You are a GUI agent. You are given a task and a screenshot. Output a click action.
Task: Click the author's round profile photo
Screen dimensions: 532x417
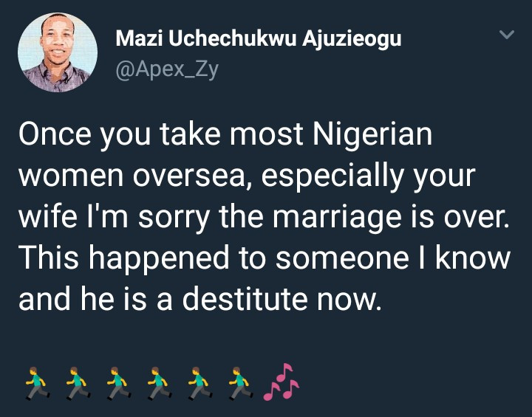58,52
